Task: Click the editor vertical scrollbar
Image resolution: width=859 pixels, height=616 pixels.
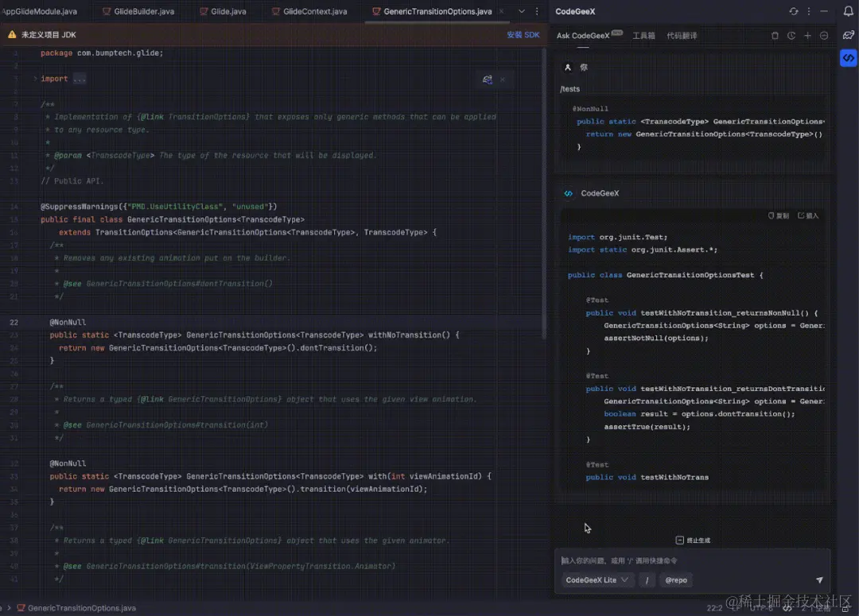Action: point(544,195)
